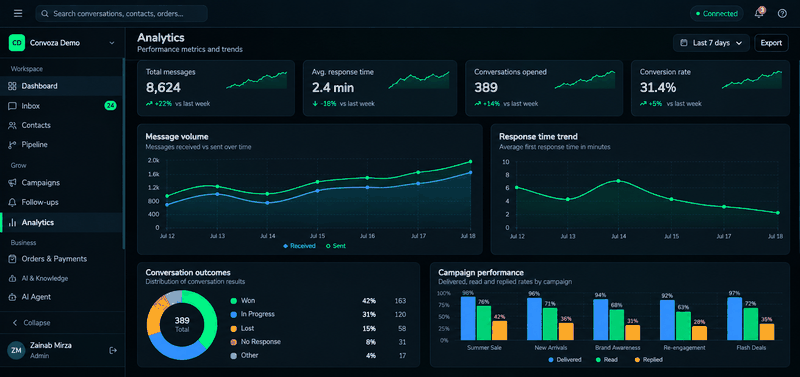This screenshot has height=377, width=800.
Task: Select Analytics in the sidebar
Action: tap(61, 222)
